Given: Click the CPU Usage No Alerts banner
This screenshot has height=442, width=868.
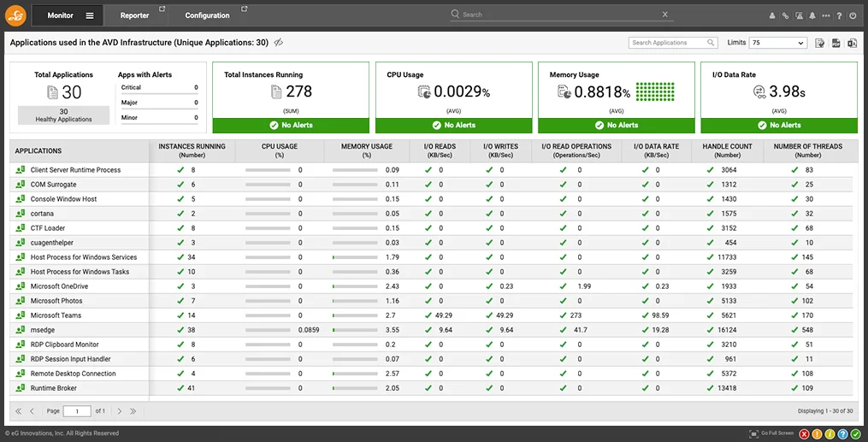Looking at the screenshot, I should point(454,126).
